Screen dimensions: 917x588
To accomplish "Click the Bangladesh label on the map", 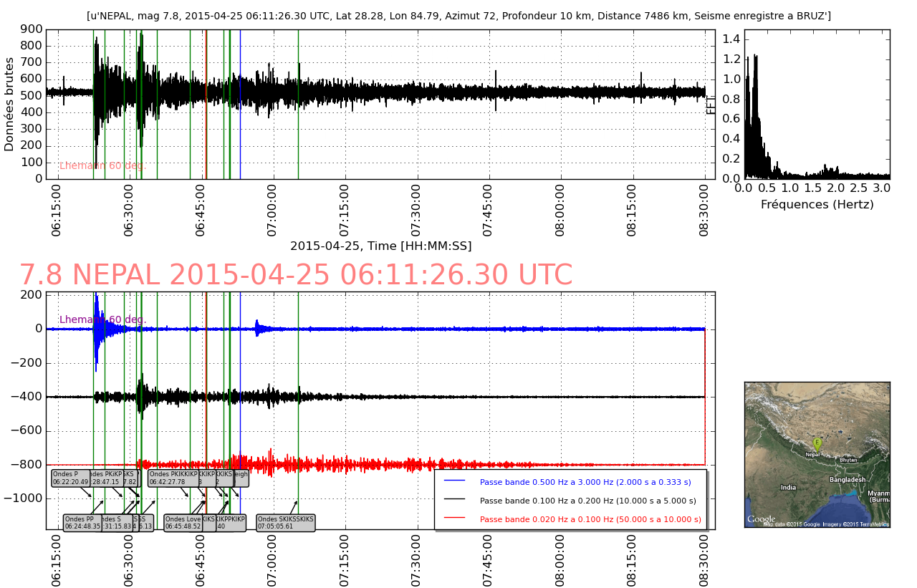I will click(848, 480).
